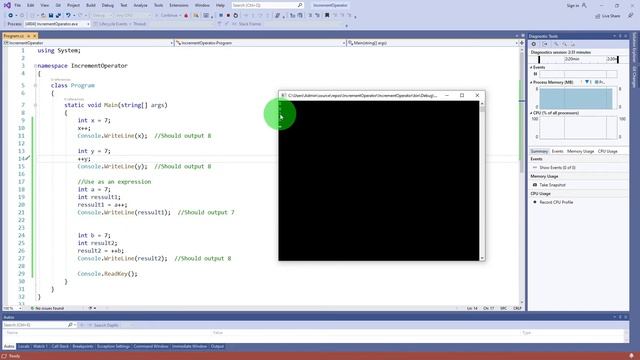The image size is (640, 360).
Task: Click the screwdriver quick action icon on line 14
Action: pos(28,158)
